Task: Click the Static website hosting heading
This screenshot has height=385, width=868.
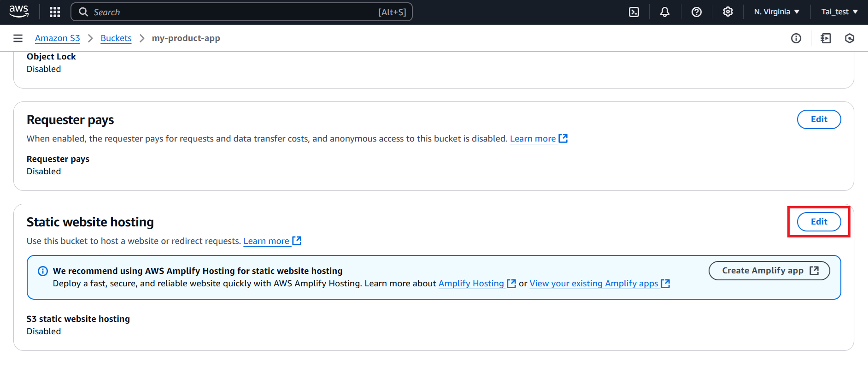Action: point(90,222)
